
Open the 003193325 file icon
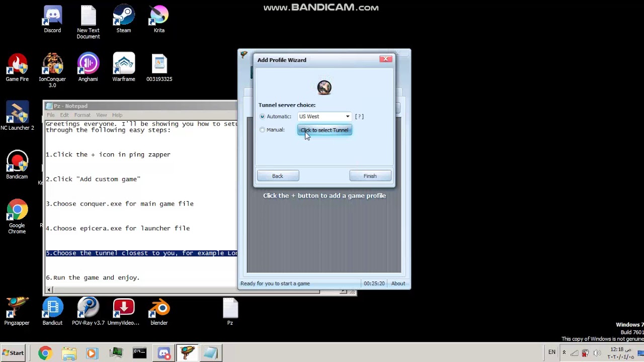tap(159, 68)
